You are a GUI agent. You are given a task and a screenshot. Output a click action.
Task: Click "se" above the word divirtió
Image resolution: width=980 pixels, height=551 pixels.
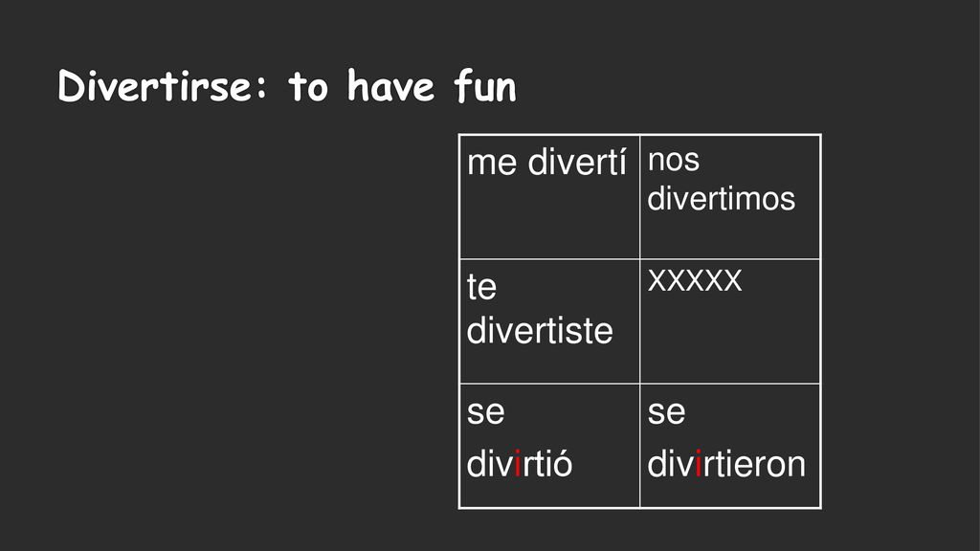[485, 412]
